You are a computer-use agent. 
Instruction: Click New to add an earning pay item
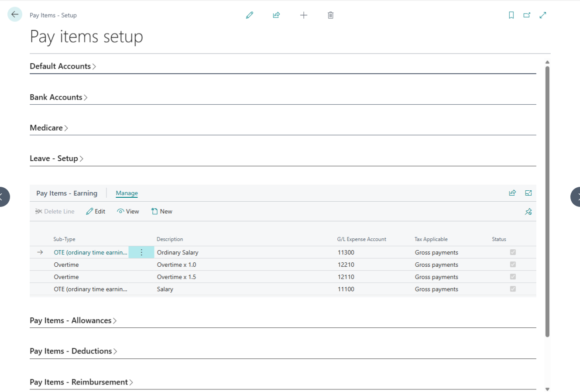point(161,211)
